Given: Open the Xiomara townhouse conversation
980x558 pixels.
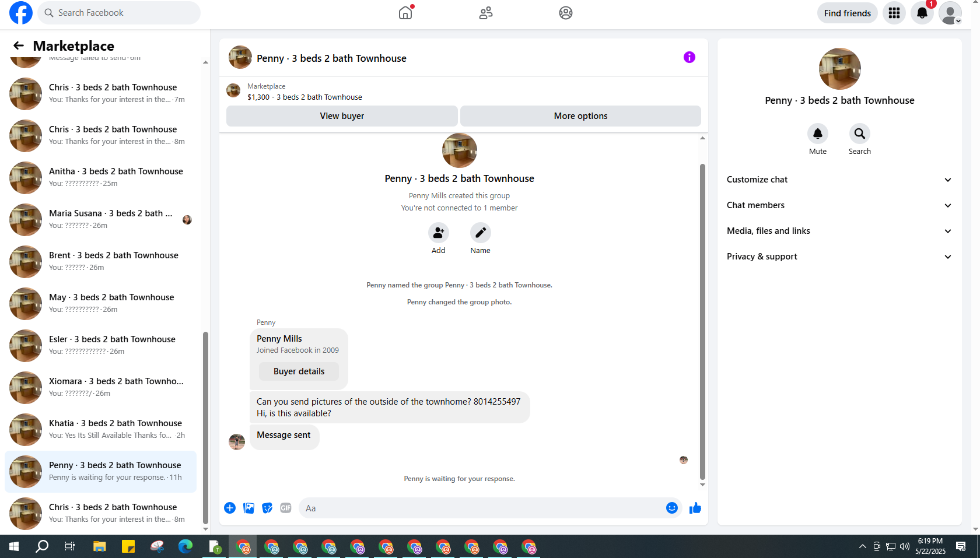Looking at the screenshot, I should click(101, 387).
